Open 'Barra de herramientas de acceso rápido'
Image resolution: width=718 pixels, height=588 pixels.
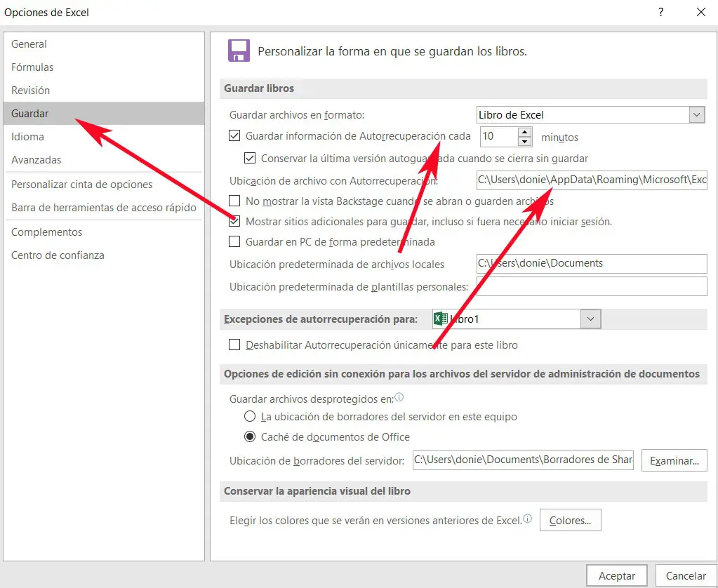click(x=104, y=208)
